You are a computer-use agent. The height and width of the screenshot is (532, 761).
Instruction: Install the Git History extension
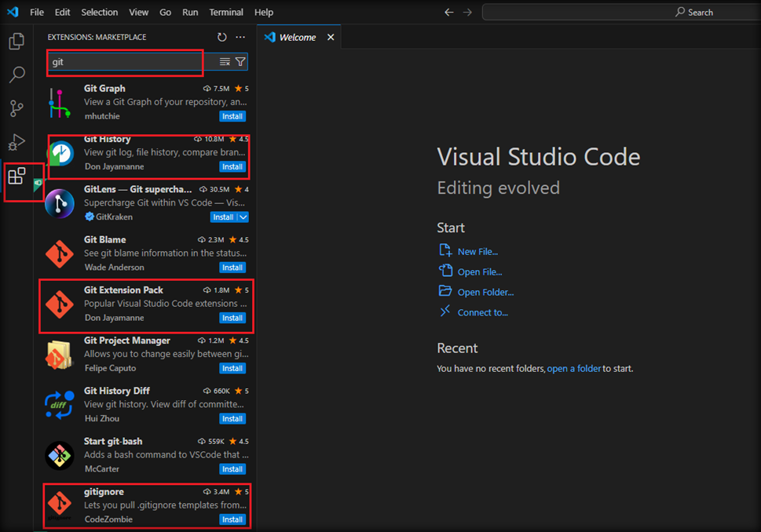[232, 166]
